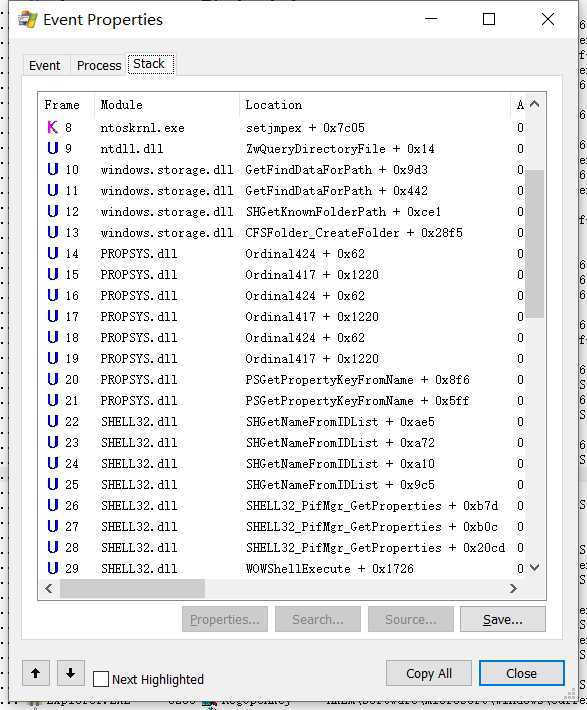Select the Stack tab

[x=150, y=64]
